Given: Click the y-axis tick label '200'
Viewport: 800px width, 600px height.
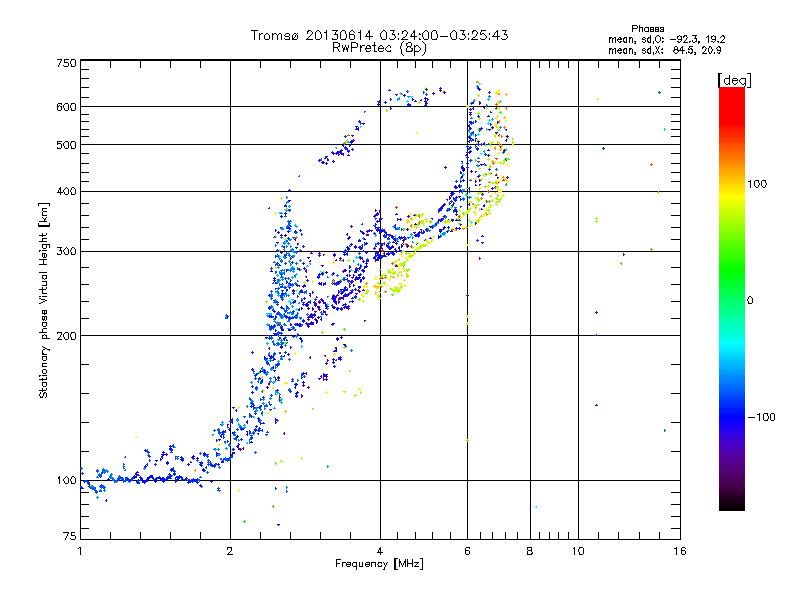Looking at the screenshot, I should point(67,336).
